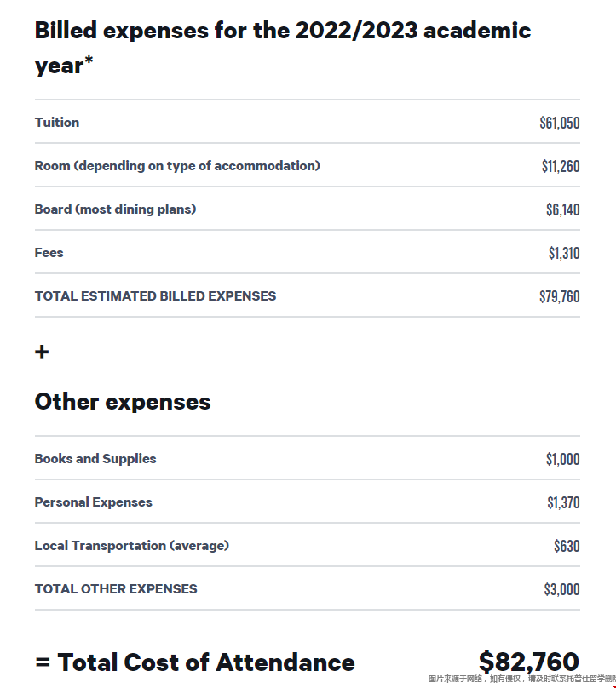Viewport: 616px width, 688px height.
Task: Click the $82,760 grand total
Action: (529, 662)
